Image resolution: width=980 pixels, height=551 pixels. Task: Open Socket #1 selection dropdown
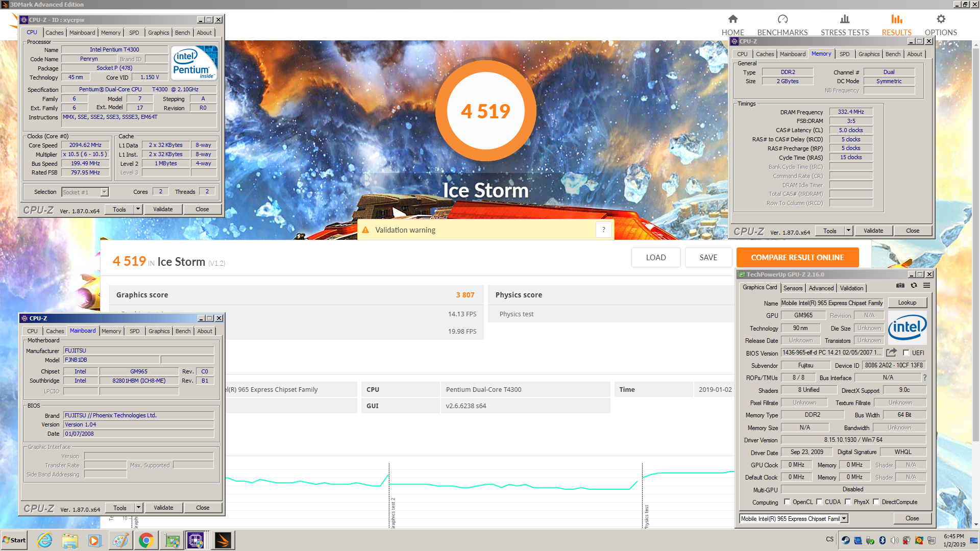tap(104, 192)
